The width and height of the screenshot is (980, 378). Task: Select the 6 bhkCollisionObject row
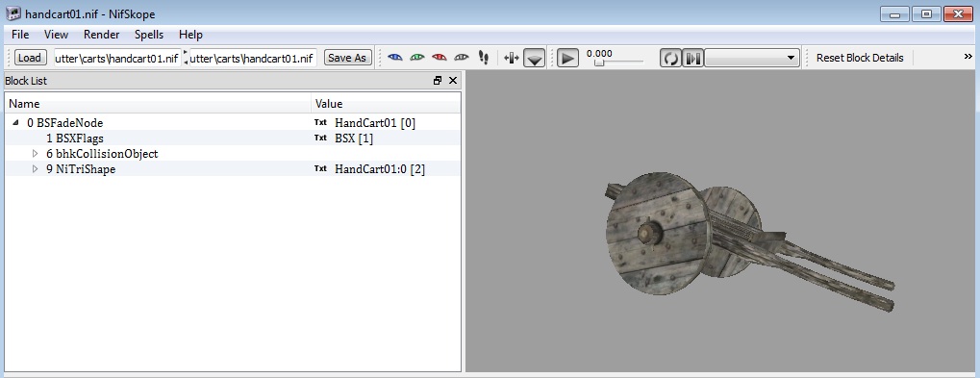233,153
